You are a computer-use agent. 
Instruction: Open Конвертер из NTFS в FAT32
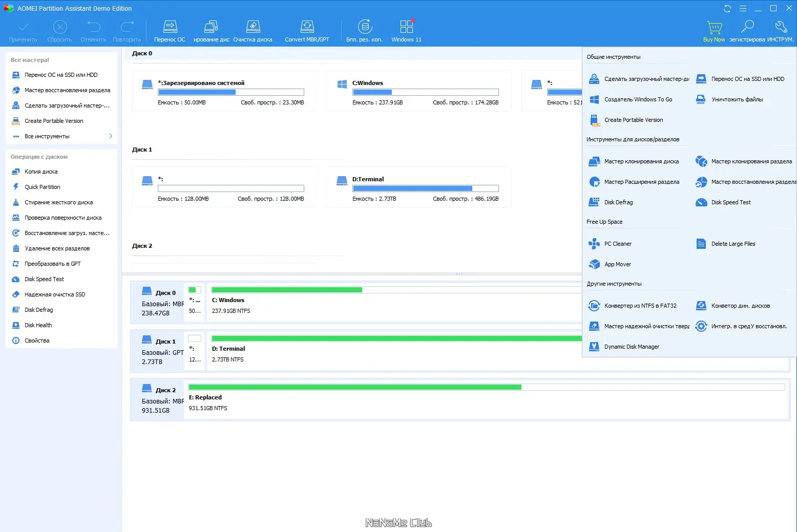click(633, 306)
